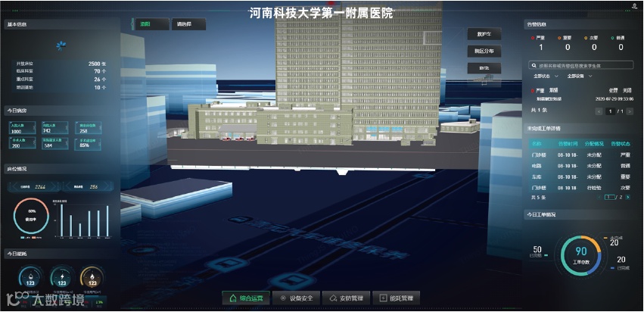The height and width of the screenshot is (312, 644).
Task: Click the 重点科室 26 row
Action: (x=61, y=80)
